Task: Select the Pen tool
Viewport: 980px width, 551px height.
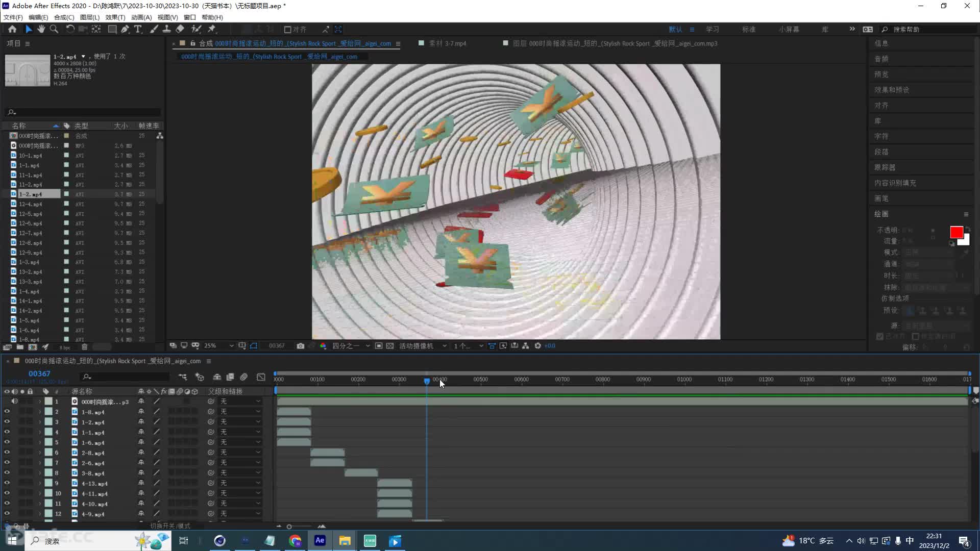Action: coord(125,29)
